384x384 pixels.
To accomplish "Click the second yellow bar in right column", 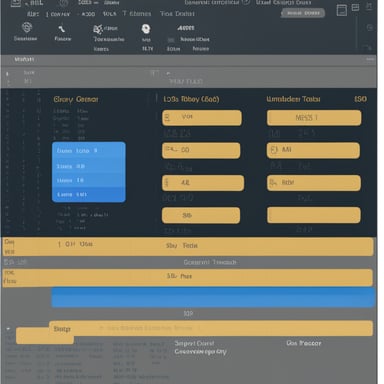I will click(x=313, y=150).
